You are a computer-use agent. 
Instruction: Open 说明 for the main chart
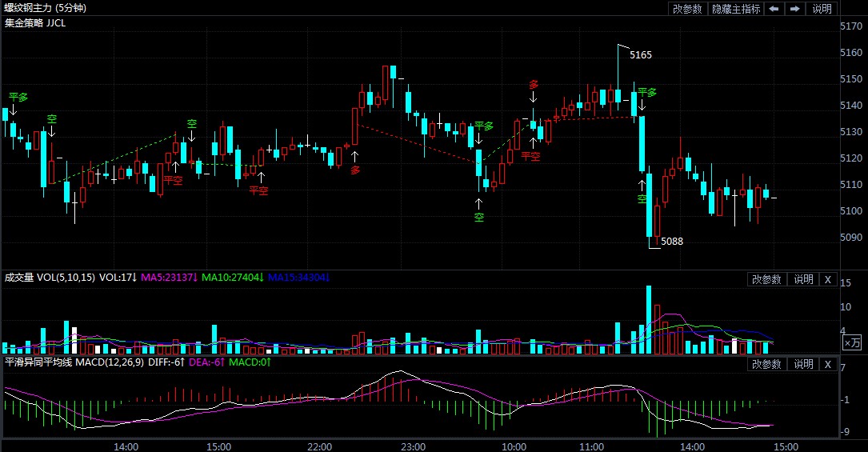(822, 9)
